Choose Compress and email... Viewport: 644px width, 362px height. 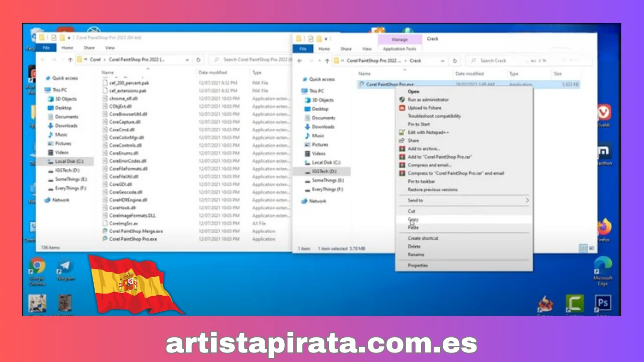coord(430,165)
